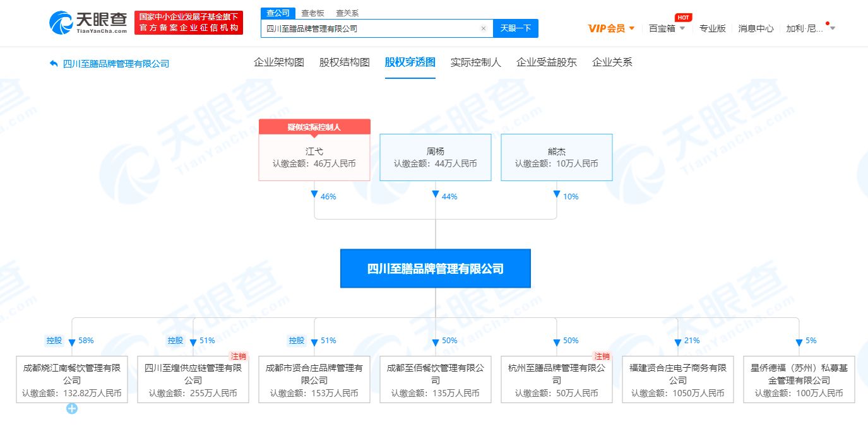Expand 成都烧江南餐饮管理有限公司 node with plus icon
868x429 pixels.
pyautogui.click(x=72, y=409)
